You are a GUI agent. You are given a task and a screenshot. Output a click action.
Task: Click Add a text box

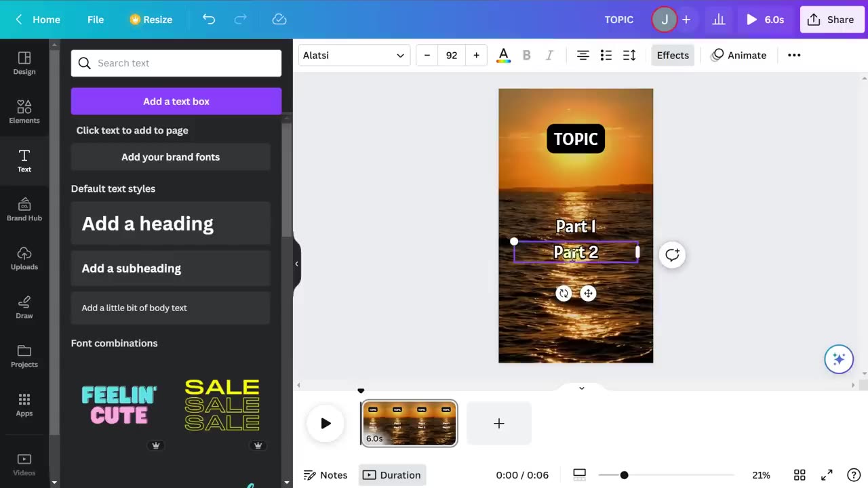click(176, 101)
